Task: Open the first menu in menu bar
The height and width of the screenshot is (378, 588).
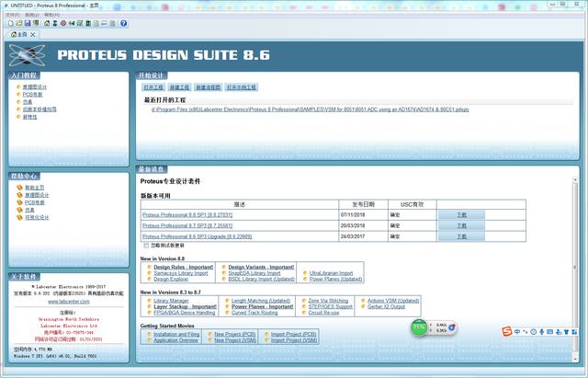Action: pyautogui.click(x=12, y=15)
